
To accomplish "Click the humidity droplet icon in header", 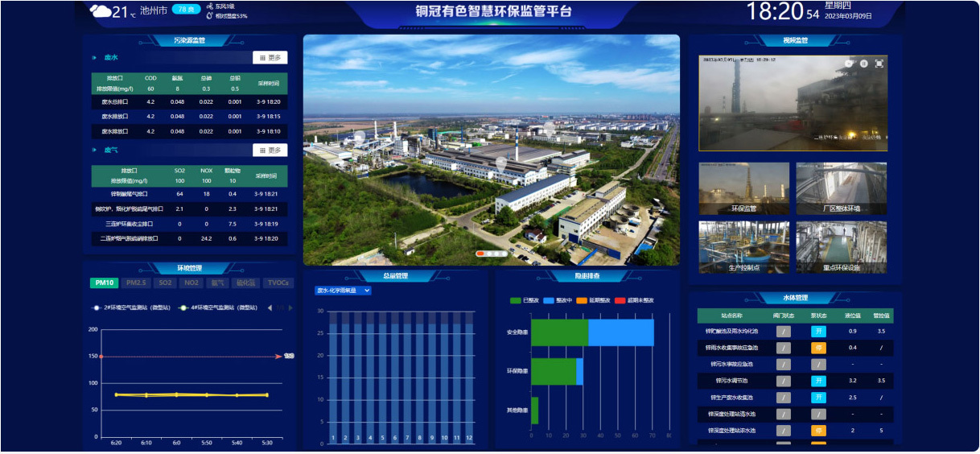I will tap(209, 15).
